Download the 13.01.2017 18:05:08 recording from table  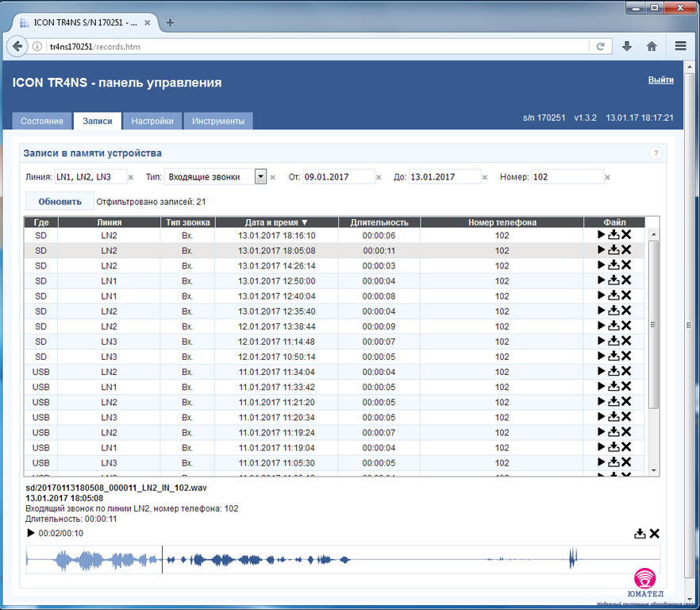(x=613, y=250)
